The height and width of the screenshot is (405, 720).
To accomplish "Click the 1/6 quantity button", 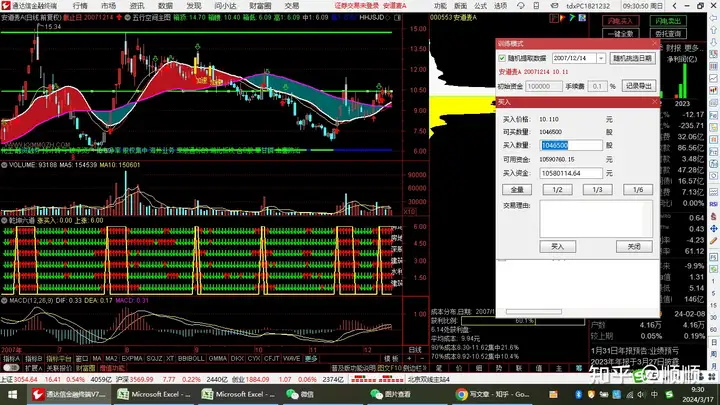I will [638, 190].
